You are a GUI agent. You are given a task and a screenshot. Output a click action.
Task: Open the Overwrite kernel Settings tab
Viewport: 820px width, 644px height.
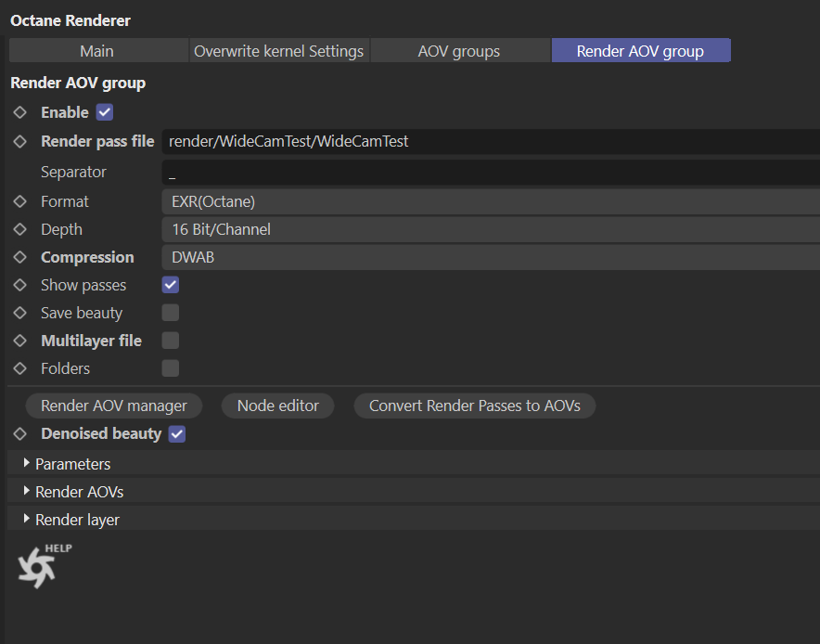(278, 51)
